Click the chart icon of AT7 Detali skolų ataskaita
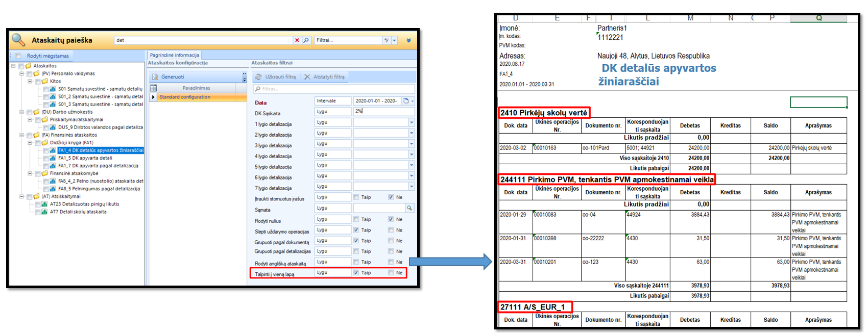The height and width of the screenshot is (333, 868). click(x=44, y=212)
